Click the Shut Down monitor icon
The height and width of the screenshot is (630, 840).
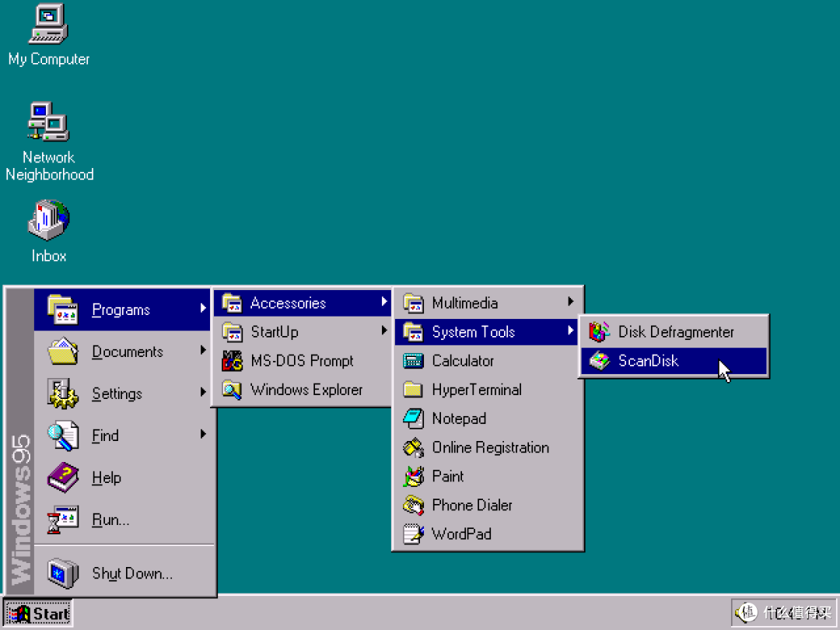(x=63, y=573)
